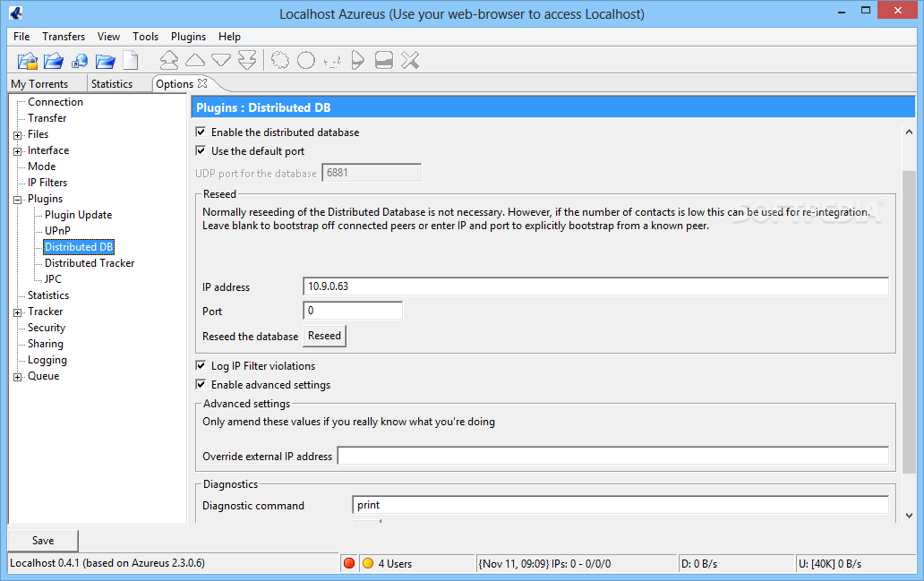This screenshot has width=924, height=581.
Task: Click the move up triangle icon
Action: [195, 60]
